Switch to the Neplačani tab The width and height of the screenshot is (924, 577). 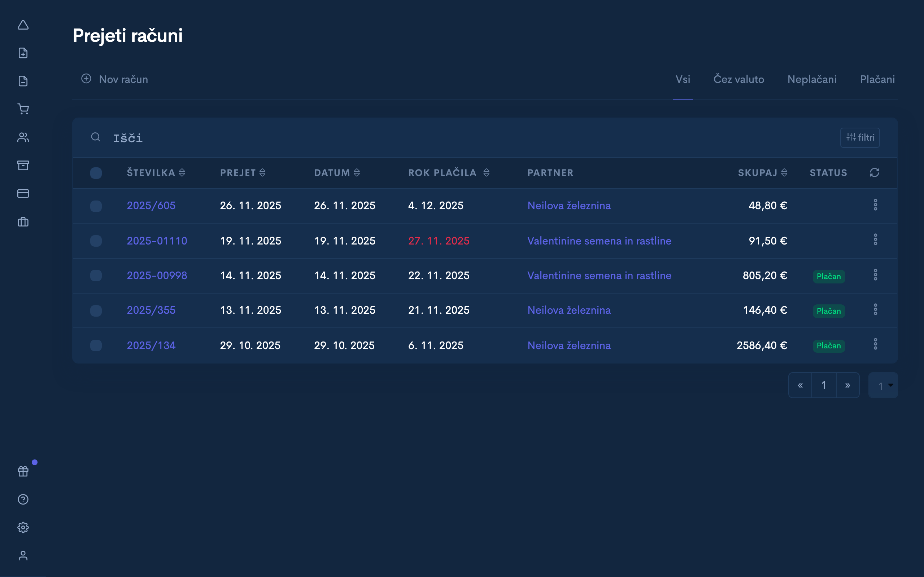[812, 79]
